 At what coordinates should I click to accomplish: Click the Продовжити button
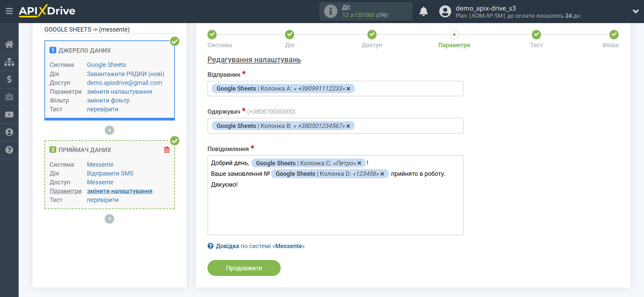[x=244, y=268]
